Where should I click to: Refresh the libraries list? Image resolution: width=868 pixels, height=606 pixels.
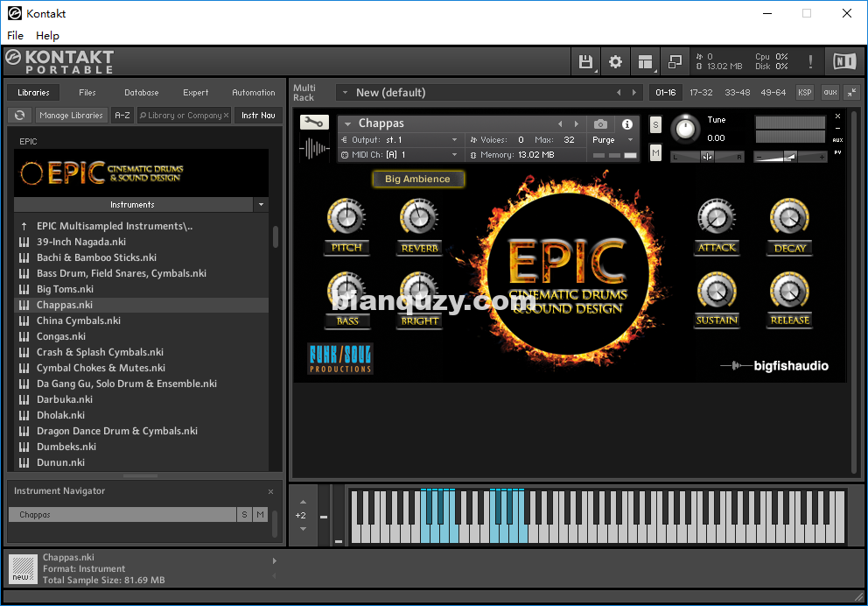[x=20, y=116]
